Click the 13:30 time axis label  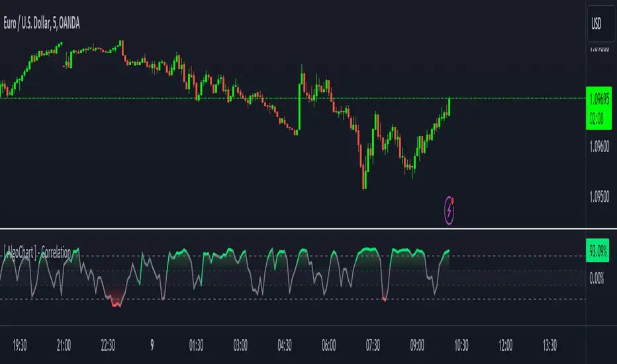point(549,345)
